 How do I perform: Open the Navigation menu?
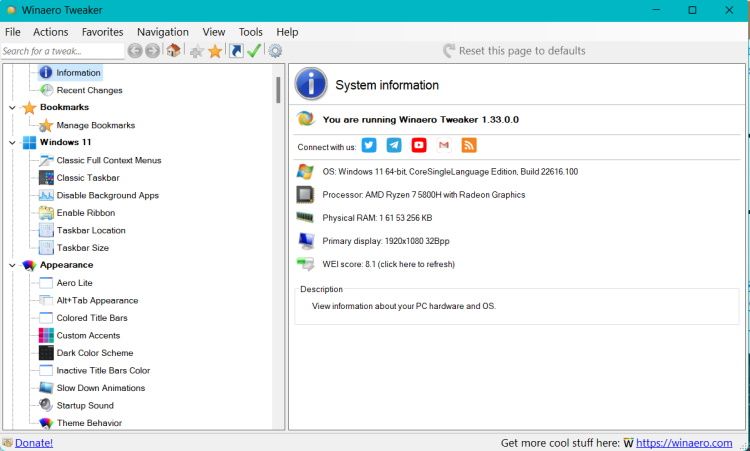click(x=163, y=32)
